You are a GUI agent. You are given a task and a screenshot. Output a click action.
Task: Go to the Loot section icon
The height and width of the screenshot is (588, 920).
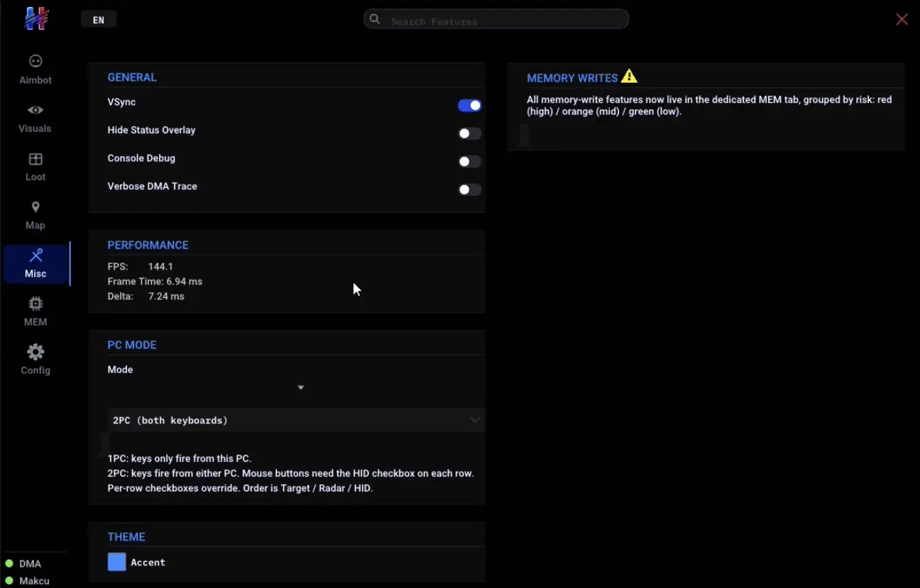tap(35, 159)
